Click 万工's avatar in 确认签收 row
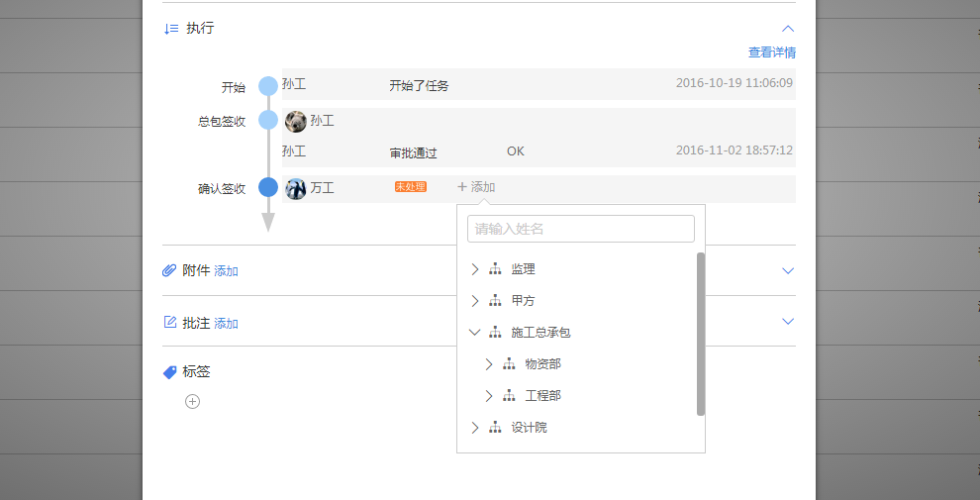The width and height of the screenshot is (980, 500). tap(295, 188)
